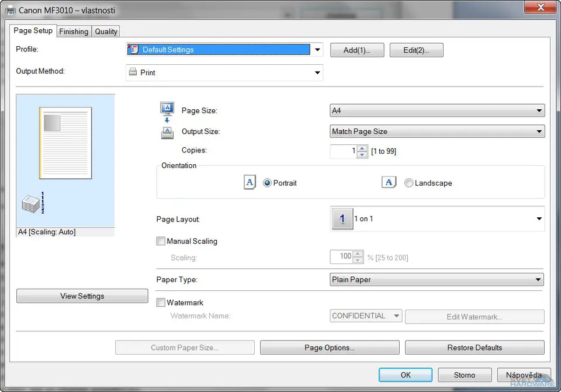Click the Output Size printer icon
The height and width of the screenshot is (392, 561).
(167, 133)
